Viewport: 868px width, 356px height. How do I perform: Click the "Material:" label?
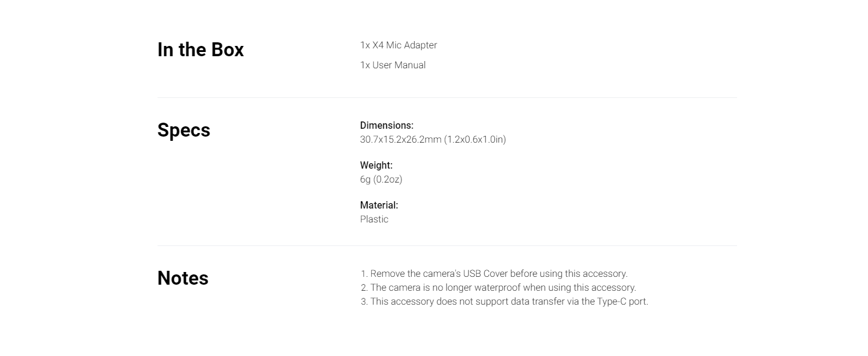tap(379, 206)
